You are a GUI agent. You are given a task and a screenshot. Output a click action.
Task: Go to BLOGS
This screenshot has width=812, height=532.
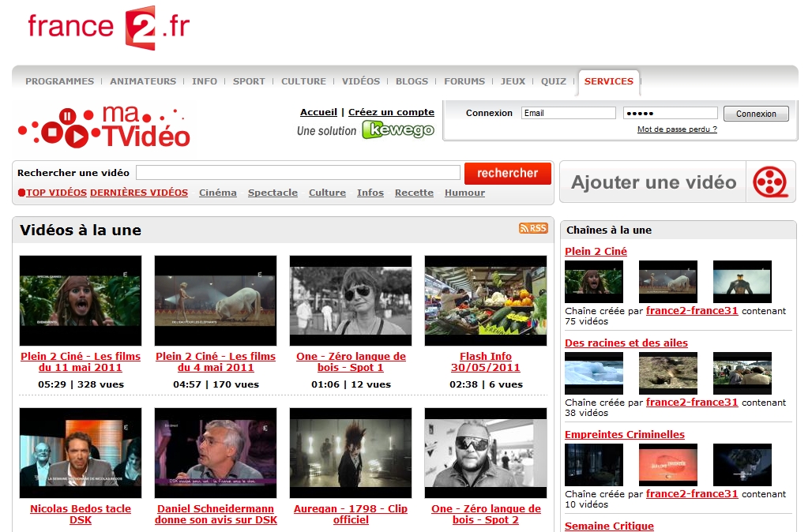[412, 81]
